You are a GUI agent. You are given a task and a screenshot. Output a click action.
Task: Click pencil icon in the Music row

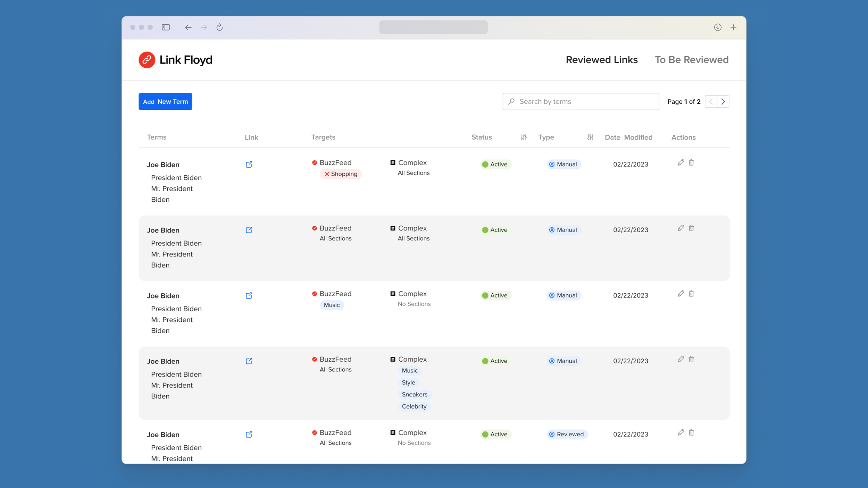click(681, 294)
